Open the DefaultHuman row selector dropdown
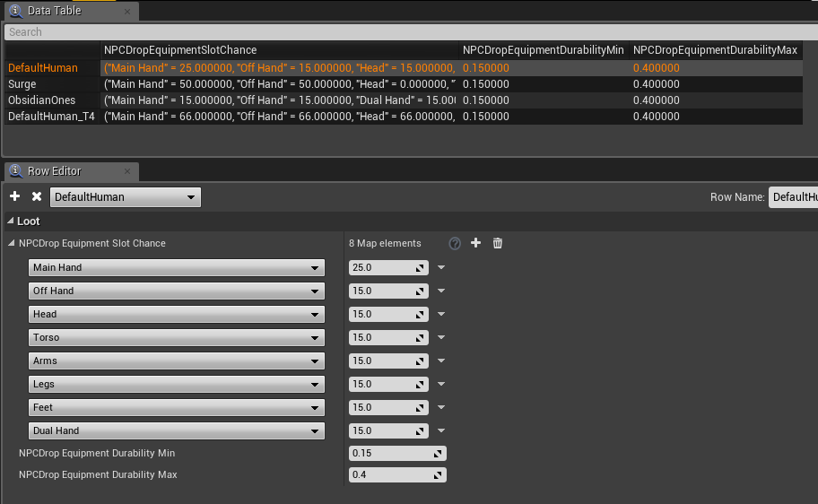Screen dimensions: 818x504 click(125, 197)
